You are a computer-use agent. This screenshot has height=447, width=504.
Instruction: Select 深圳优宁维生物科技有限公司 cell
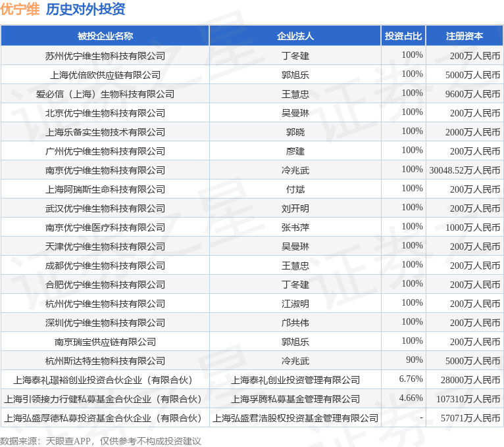point(105,322)
